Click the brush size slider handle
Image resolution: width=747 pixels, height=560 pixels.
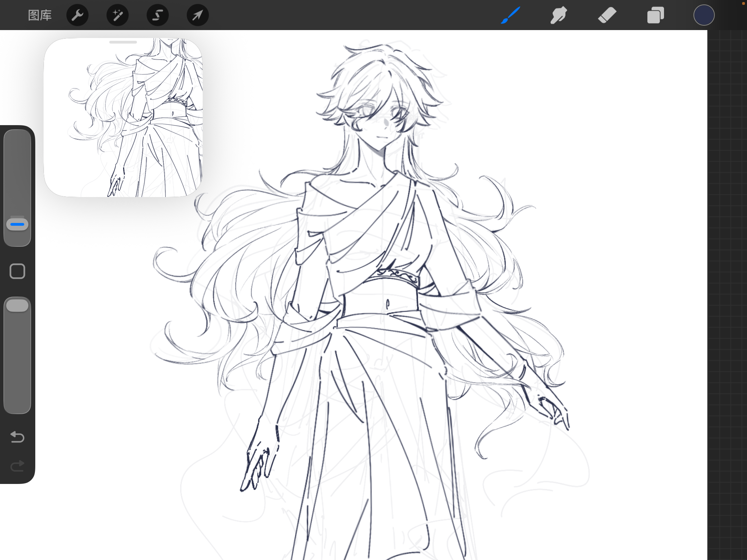[17, 224]
